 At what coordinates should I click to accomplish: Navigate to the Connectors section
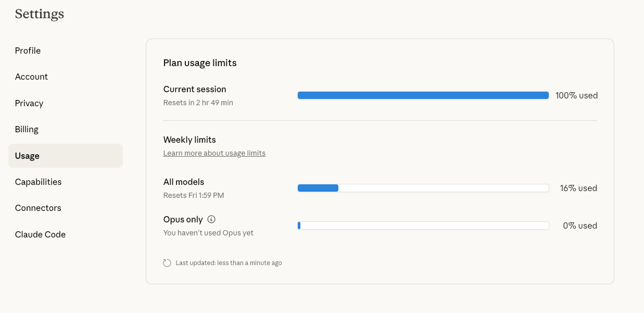38,208
